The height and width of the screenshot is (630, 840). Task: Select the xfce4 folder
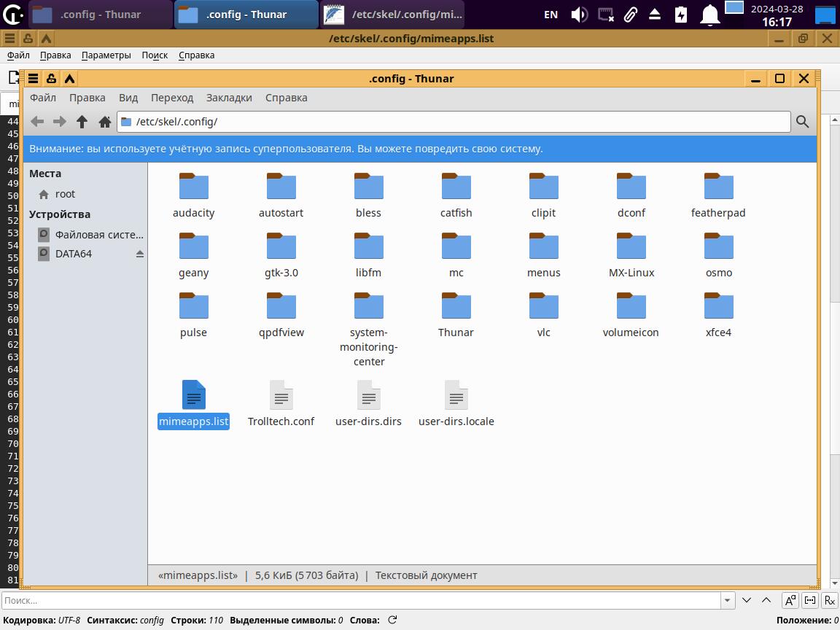(718, 316)
